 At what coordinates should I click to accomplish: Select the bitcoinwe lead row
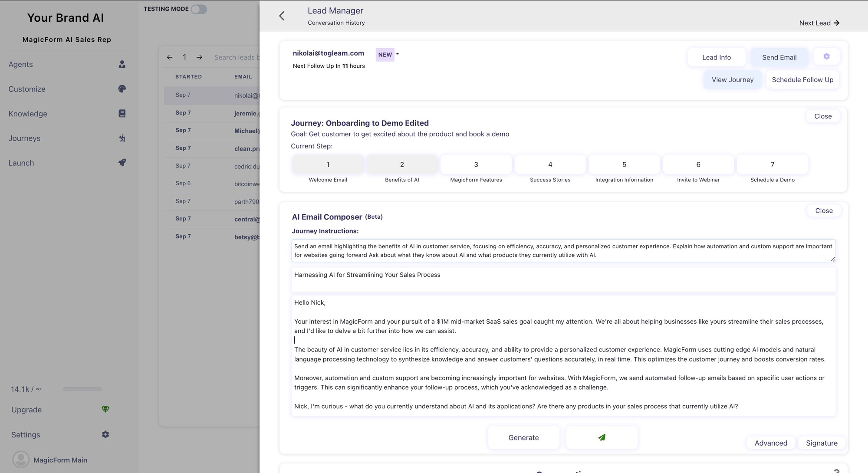coord(211,184)
